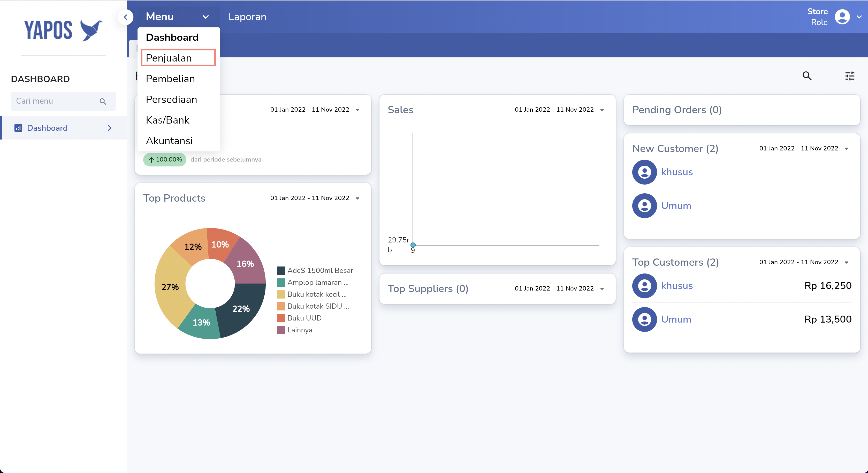The width and height of the screenshot is (868, 473).
Task: Click the Sales chart data point
Action: point(413,245)
